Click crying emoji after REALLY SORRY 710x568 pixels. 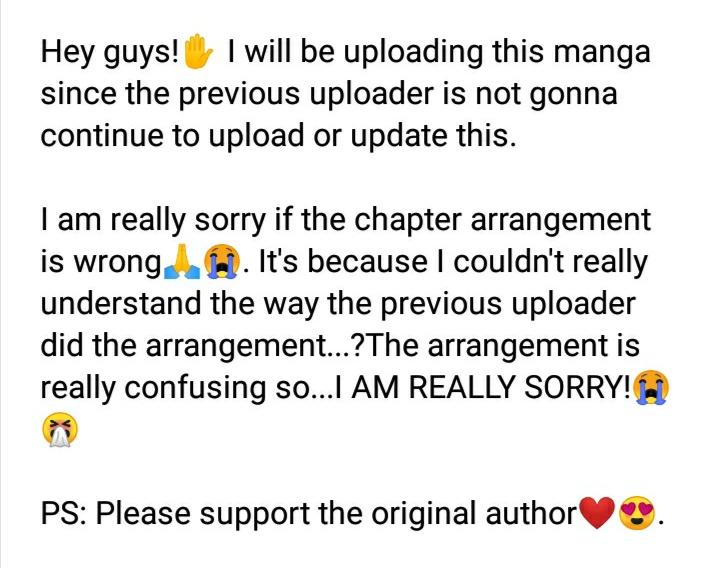(x=651, y=387)
